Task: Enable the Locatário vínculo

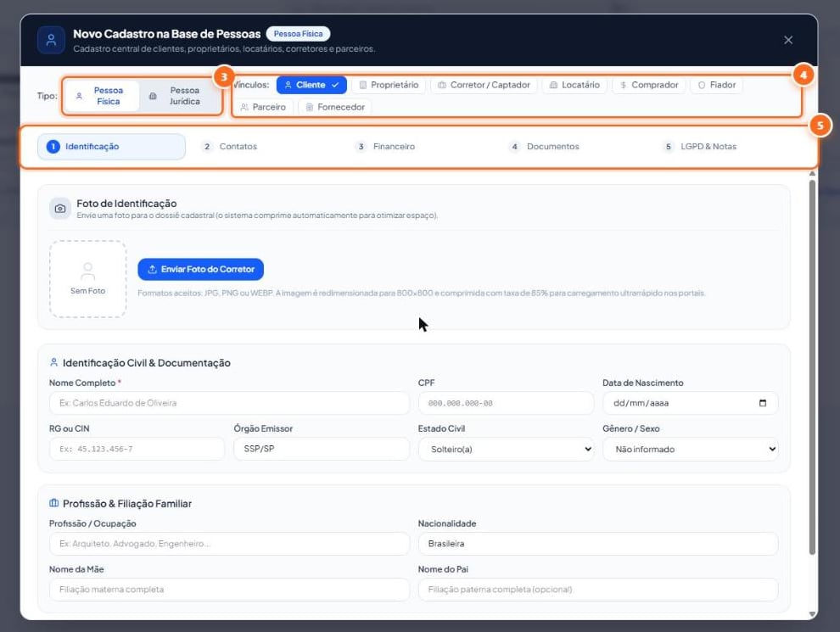Action: tap(574, 85)
